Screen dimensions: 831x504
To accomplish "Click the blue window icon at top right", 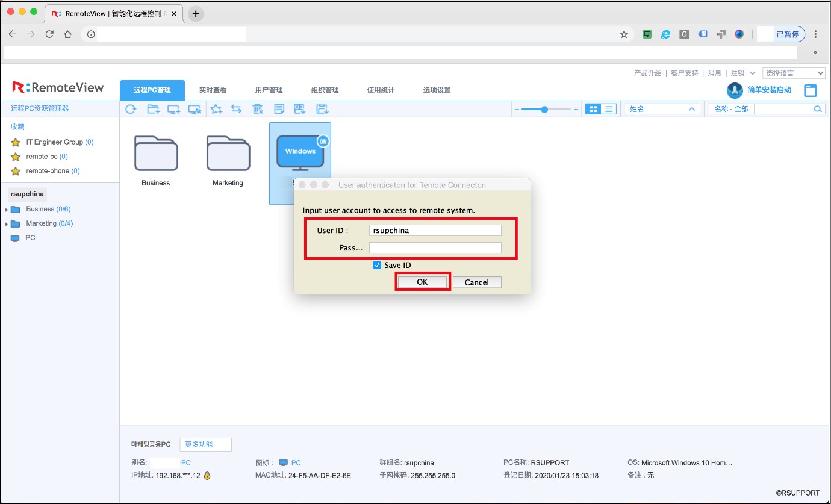I will (x=811, y=90).
